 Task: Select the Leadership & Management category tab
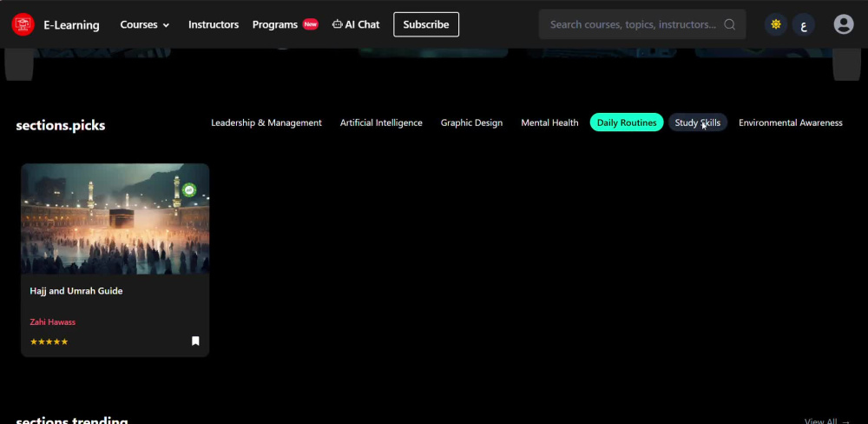[266, 123]
